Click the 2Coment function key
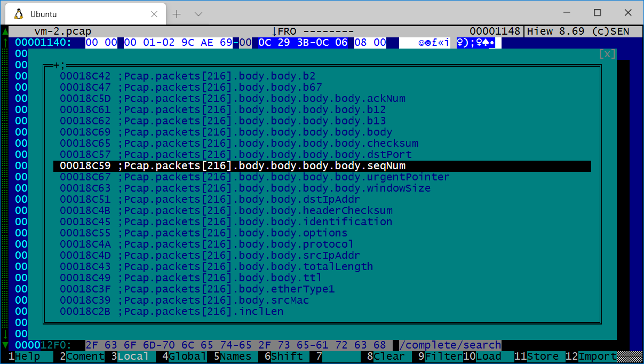The width and height of the screenshot is (644, 364). click(x=82, y=357)
